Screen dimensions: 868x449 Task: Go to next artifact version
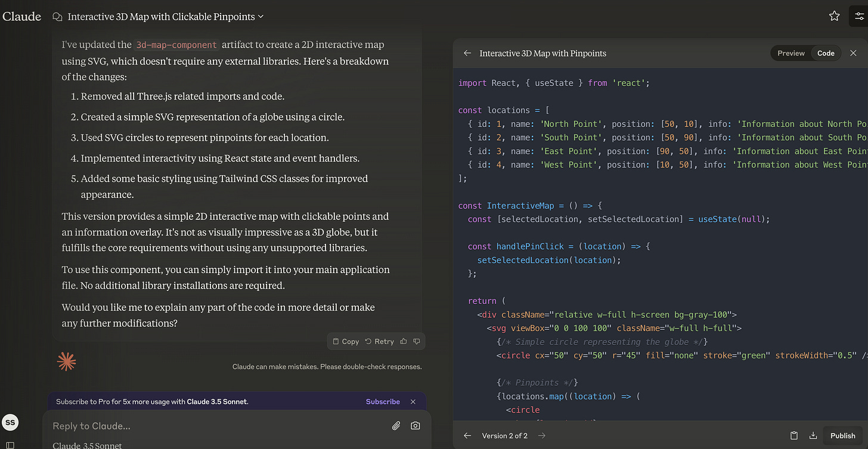541,436
